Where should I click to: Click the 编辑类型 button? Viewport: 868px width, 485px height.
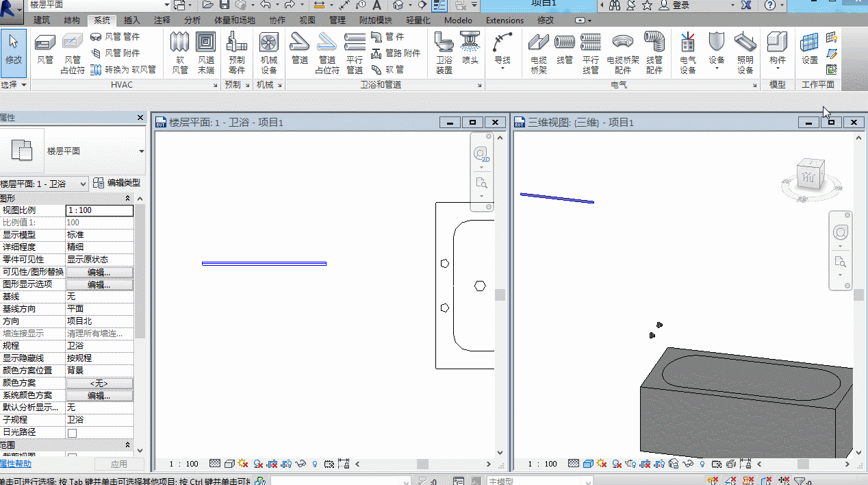[x=117, y=183]
